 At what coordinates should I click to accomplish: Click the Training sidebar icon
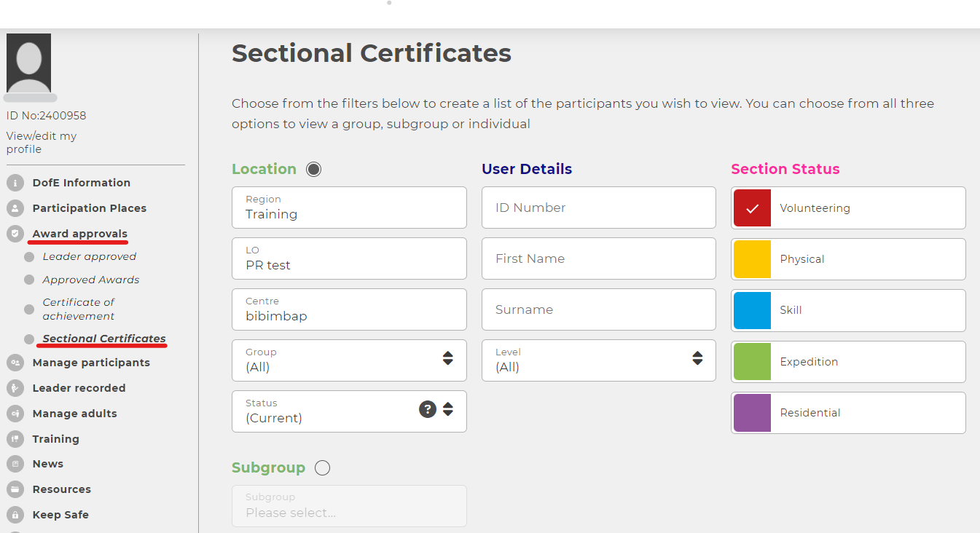[x=15, y=438]
